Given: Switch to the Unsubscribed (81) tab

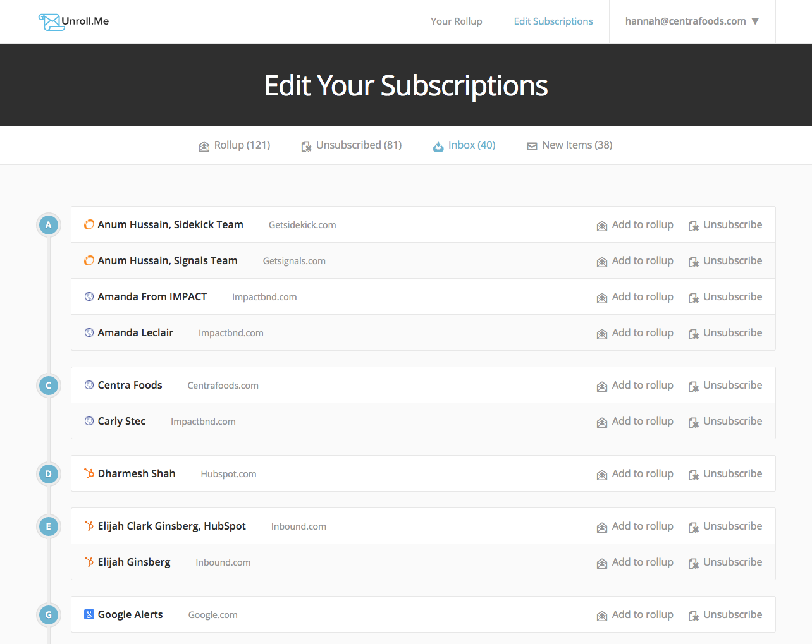Looking at the screenshot, I should [x=352, y=145].
